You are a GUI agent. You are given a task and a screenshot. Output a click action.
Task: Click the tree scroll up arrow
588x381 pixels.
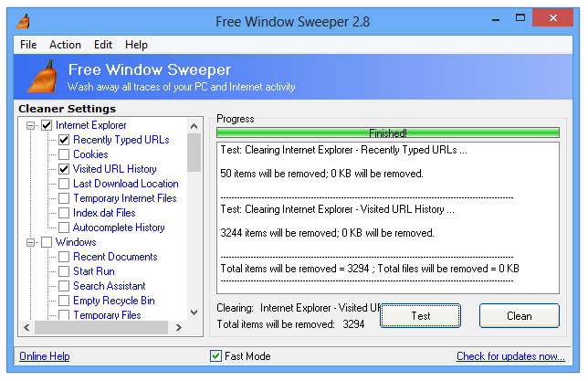(194, 126)
